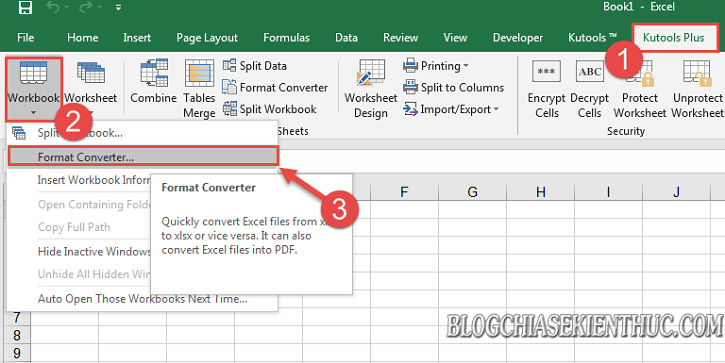Select Auto Open Those Workbooks Next Time...
This screenshot has height=363, width=725.
click(142, 299)
